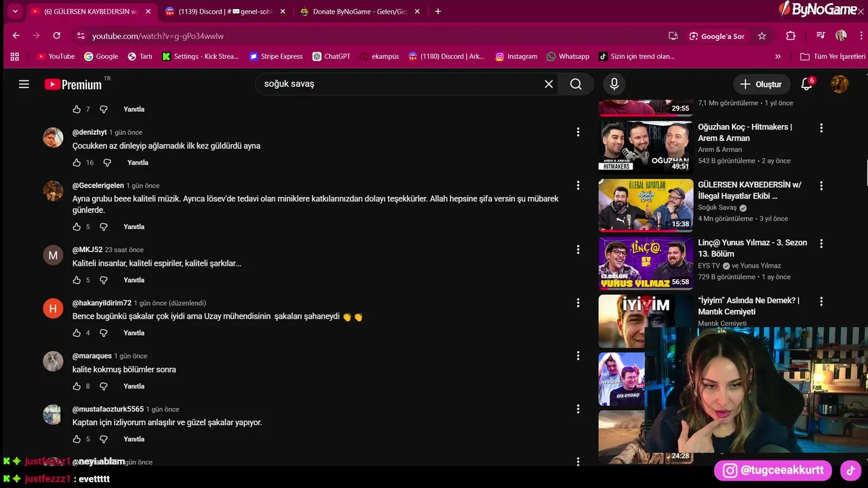Open the ChatGPT bookmark
Viewport: 868px width, 488px height.
point(331,56)
